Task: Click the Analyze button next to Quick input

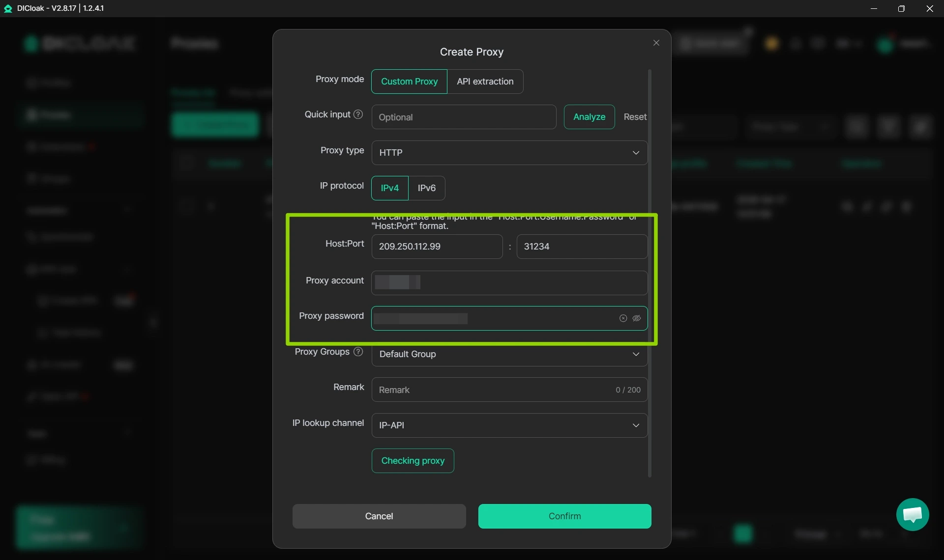Action: (x=589, y=117)
